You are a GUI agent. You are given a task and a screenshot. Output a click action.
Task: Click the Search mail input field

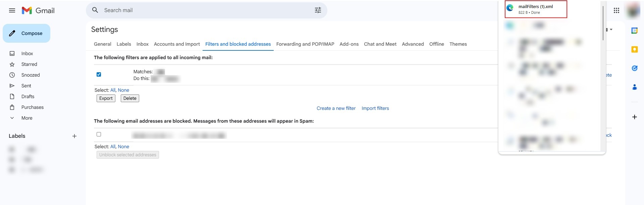pos(201,10)
